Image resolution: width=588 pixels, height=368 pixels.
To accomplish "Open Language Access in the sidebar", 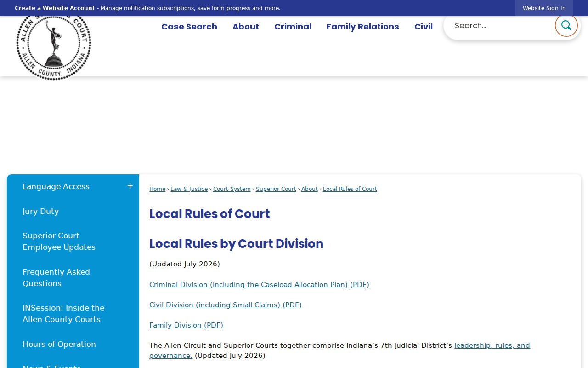I will point(56,186).
